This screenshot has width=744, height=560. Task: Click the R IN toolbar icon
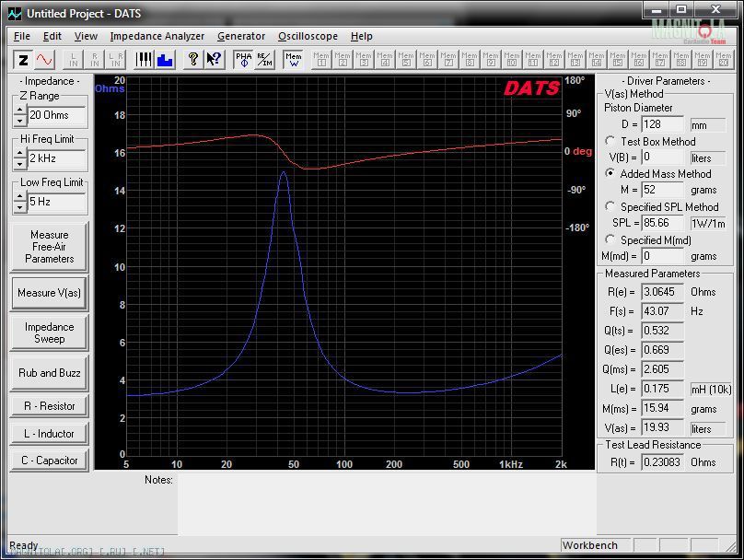pyautogui.click(x=95, y=60)
